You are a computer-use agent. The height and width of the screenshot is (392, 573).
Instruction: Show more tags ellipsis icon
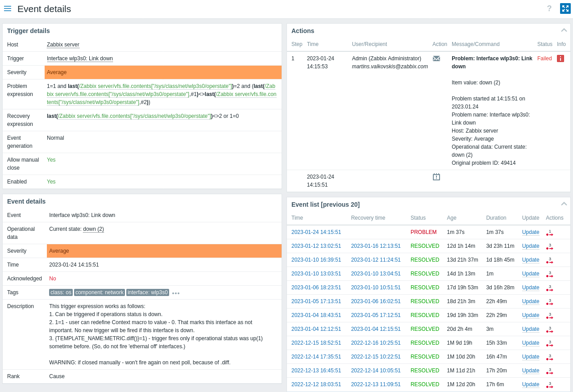click(x=176, y=293)
